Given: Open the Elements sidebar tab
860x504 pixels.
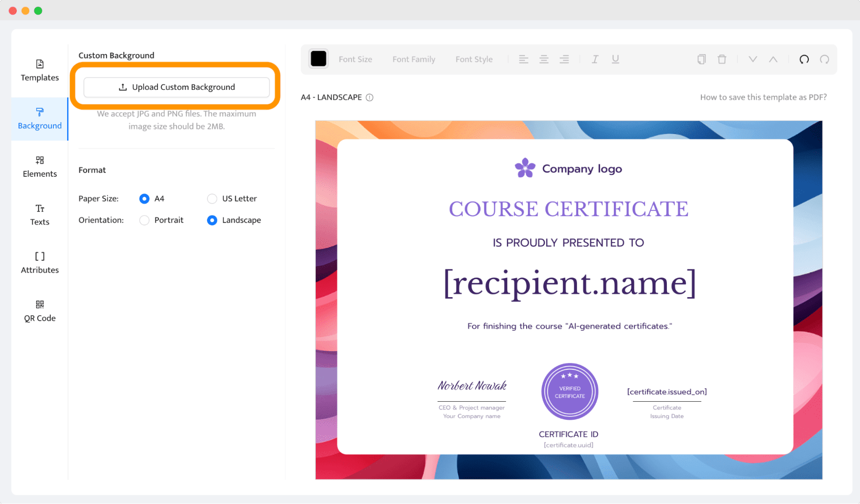Looking at the screenshot, I should 40,167.
